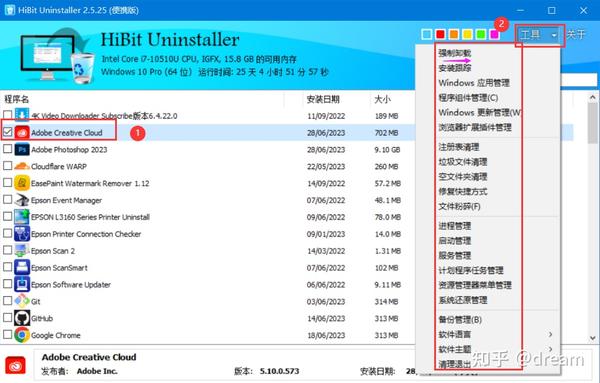
Task: Sort by the 安装日期 column header
Action: coord(323,99)
